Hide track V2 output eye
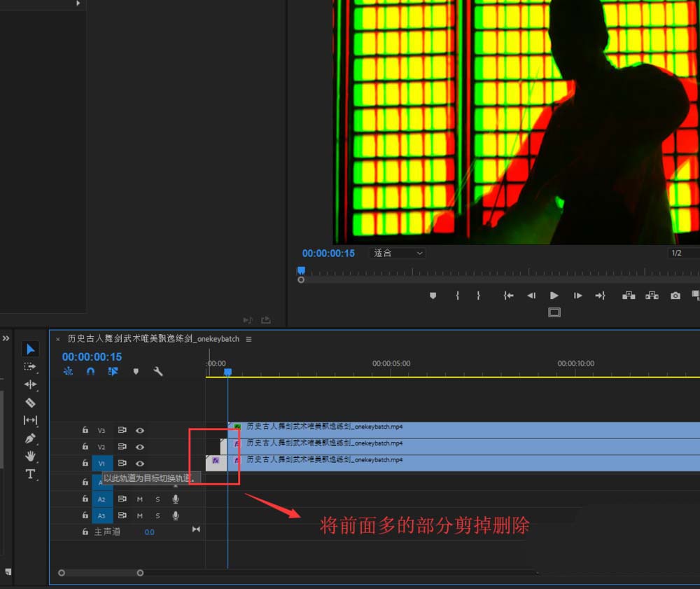This screenshot has width=700, height=589. 140,447
